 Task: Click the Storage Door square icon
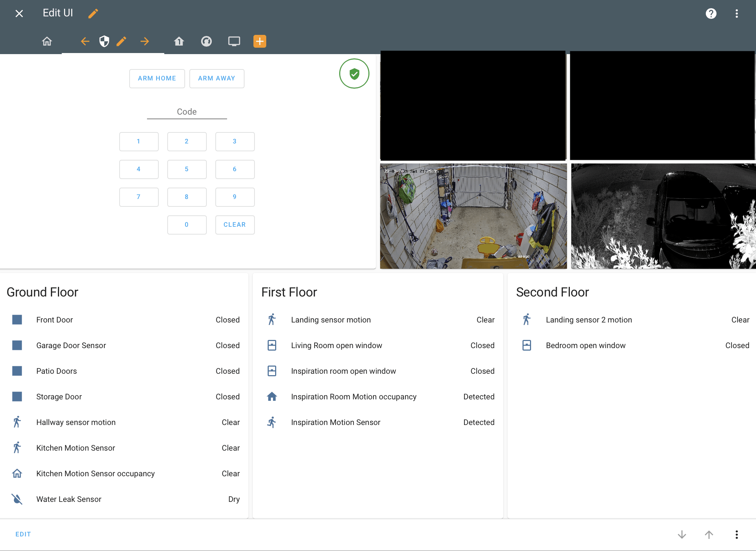coord(17,397)
